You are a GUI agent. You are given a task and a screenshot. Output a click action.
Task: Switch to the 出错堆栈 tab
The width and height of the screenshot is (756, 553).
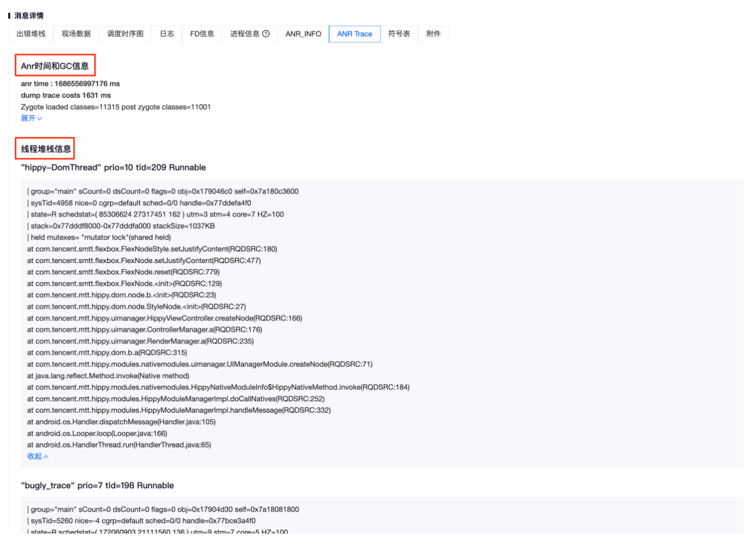point(31,34)
